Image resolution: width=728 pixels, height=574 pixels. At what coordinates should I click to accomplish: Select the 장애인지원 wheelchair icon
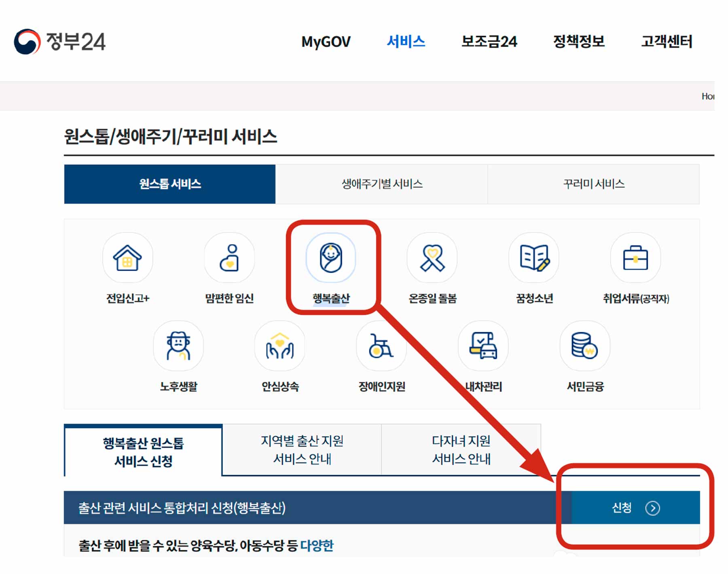click(x=381, y=346)
